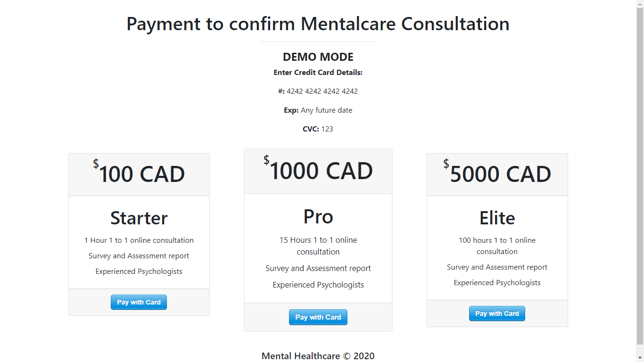Click the Mental Healthcare © 2020 footer
644x362 pixels.
tap(318, 356)
